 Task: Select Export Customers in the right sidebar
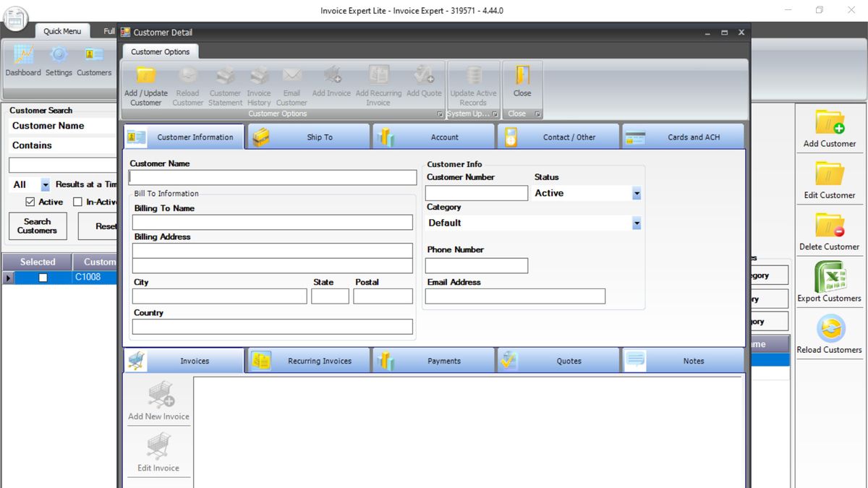point(829,282)
